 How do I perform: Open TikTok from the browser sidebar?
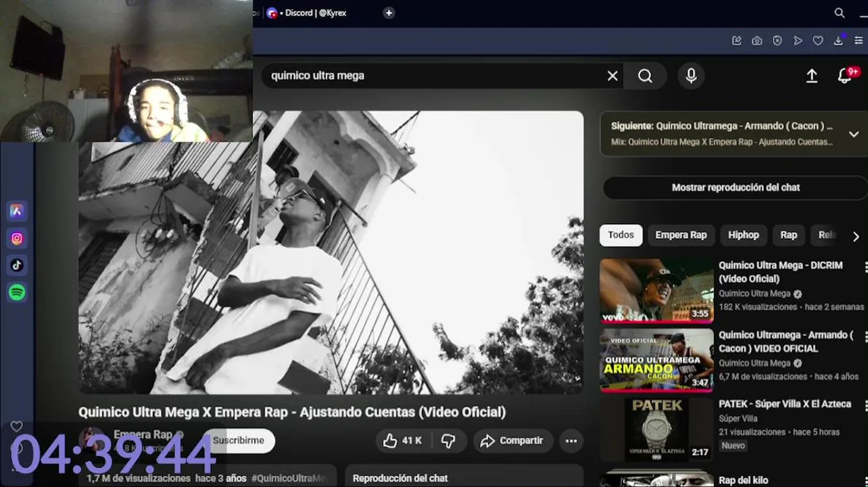click(17, 265)
